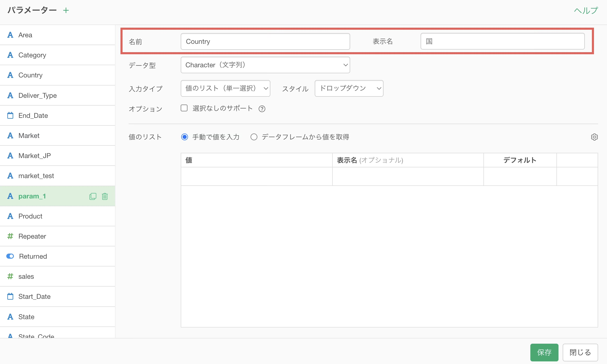
Task: Open the 入力タイプ dropdown
Action: 225,88
